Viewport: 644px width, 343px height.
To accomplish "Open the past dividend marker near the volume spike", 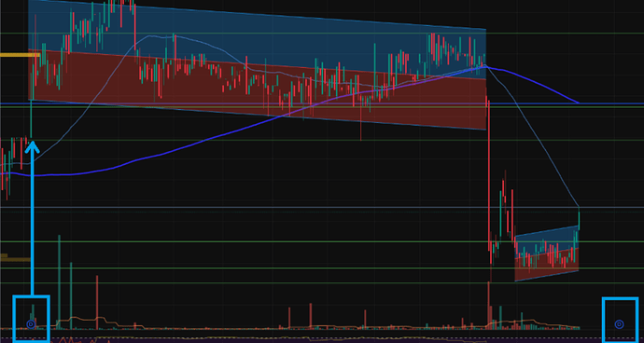I will point(31,324).
